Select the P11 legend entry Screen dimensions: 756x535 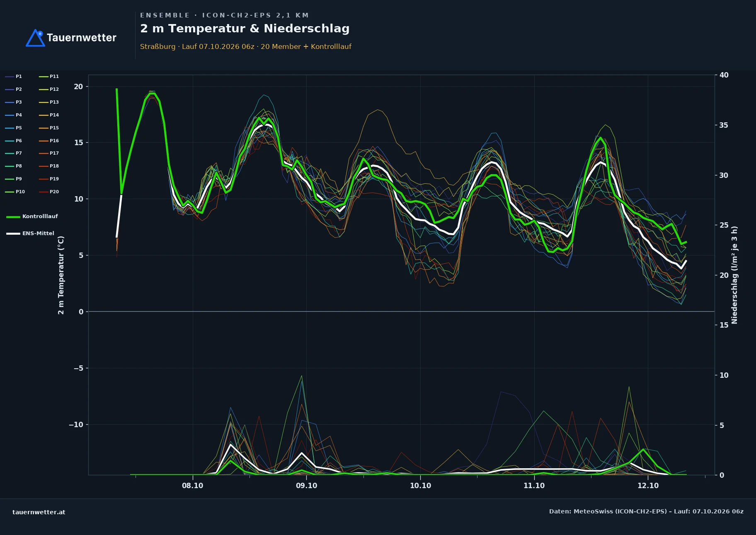click(x=49, y=76)
